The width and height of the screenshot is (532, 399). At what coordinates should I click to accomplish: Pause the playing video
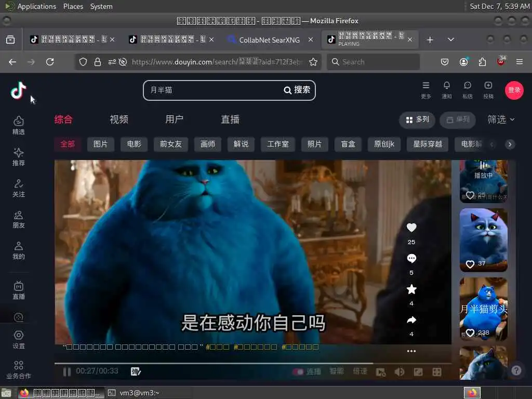click(x=67, y=372)
